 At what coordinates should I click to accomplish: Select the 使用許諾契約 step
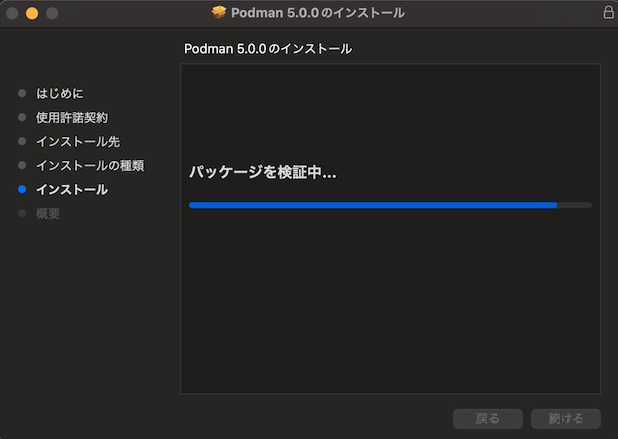click(x=72, y=117)
